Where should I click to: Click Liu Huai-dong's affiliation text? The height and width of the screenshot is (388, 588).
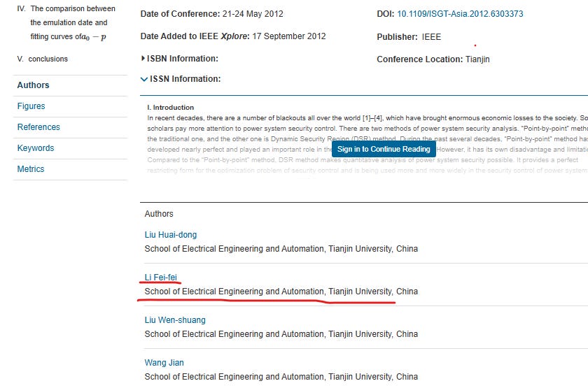click(x=281, y=249)
